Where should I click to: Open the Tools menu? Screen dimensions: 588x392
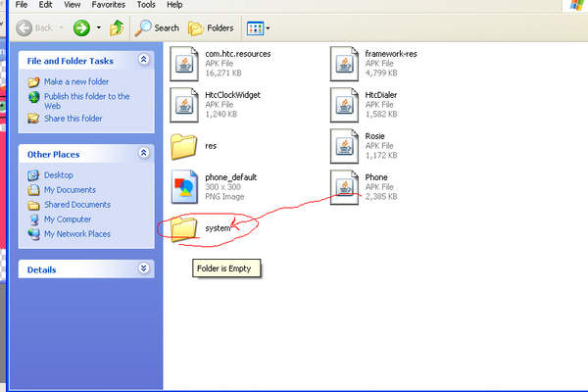146,5
